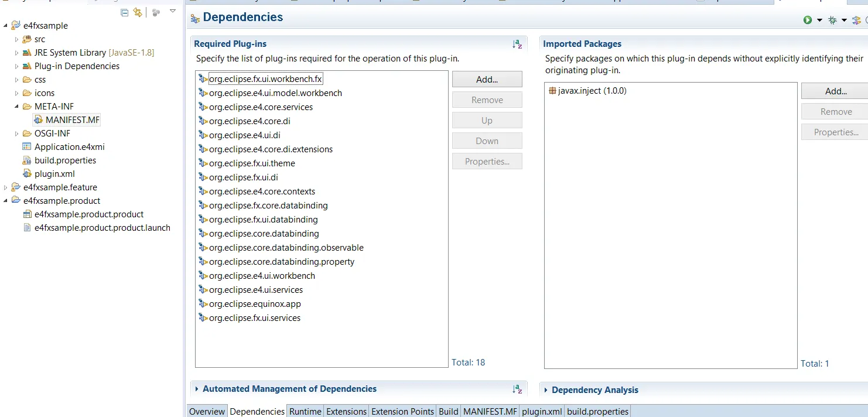Screen dimensions: 868x417
Task: Select javax.inject (1.0.0) package
Action: (x=592, y=91)
